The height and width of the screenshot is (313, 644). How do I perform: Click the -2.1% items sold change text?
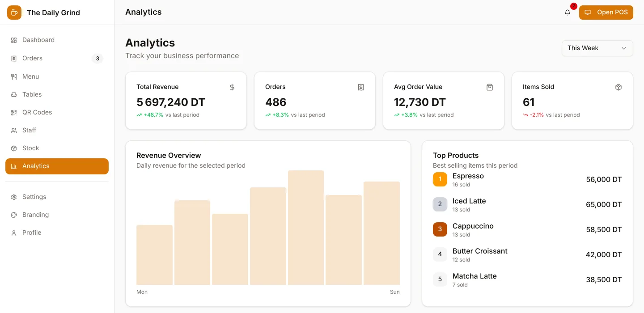537,115
